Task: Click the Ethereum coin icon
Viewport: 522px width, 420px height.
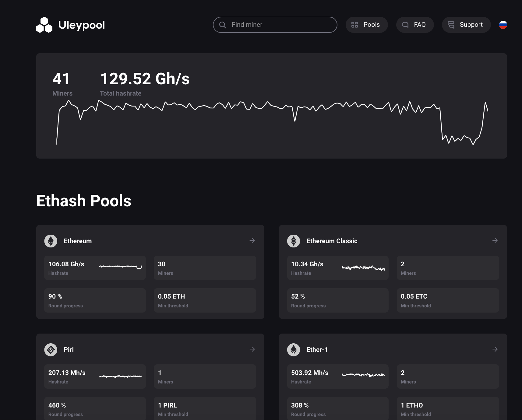Action: (x=51, y=241)
